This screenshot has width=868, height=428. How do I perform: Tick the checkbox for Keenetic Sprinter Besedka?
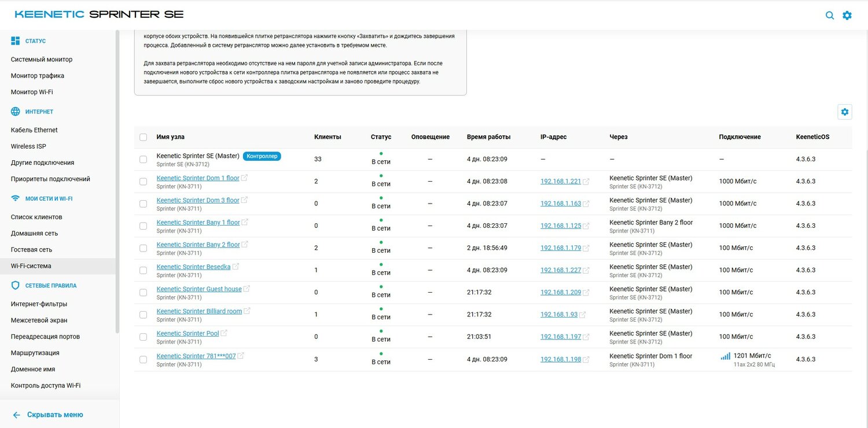click(x=144, y=270)
